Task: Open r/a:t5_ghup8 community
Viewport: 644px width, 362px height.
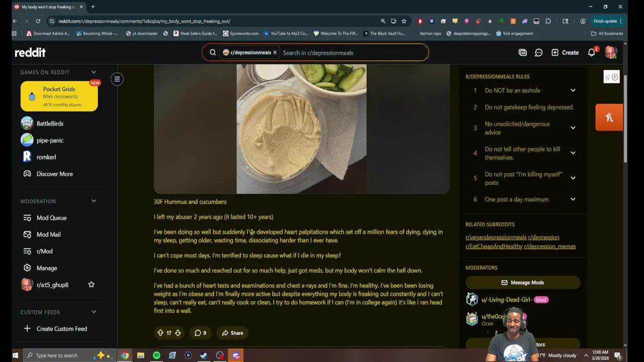Action: tap(52, 285)
